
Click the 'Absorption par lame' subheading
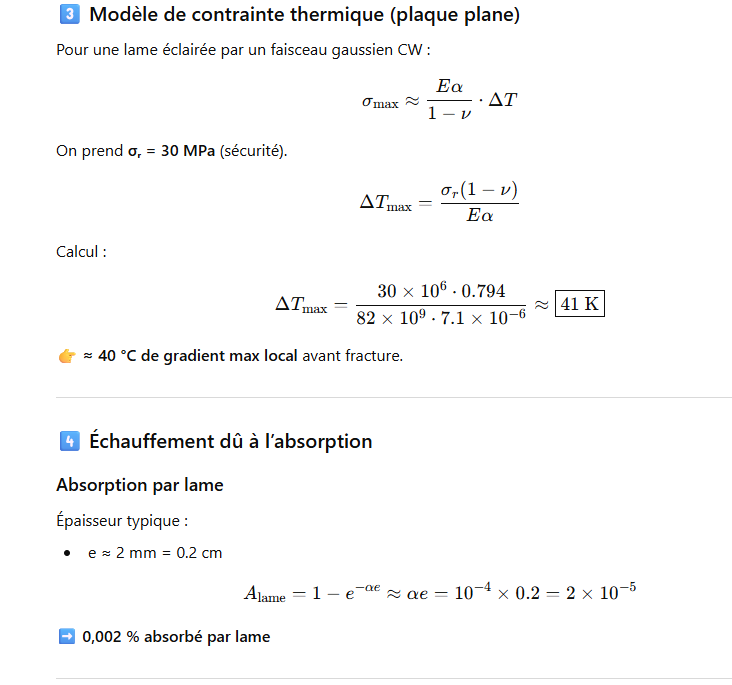(x=139, y=485)
